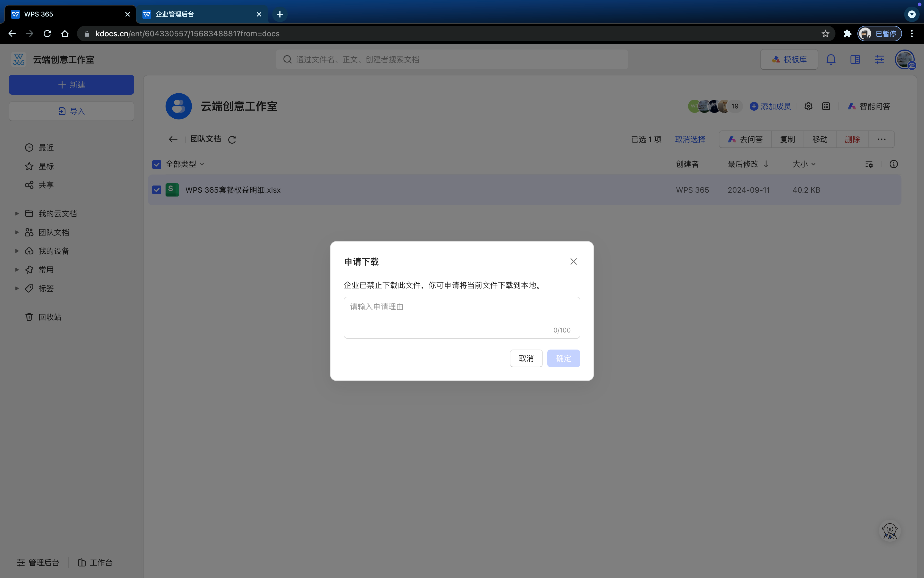Click the 取消 button in dialog
The width and height of the screenshot is (924, 578).
pyautogui.click(x=526, y=358)
